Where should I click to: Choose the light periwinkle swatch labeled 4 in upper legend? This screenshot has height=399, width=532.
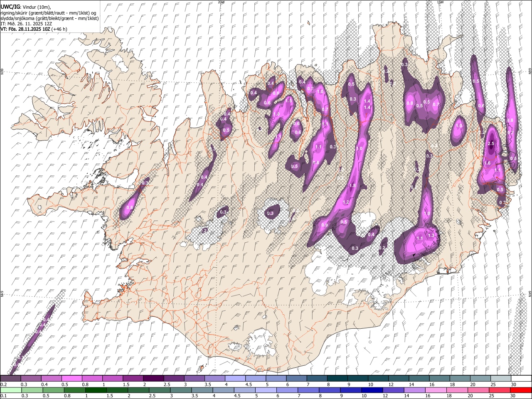pyautogui.click(x=235, y=379)
